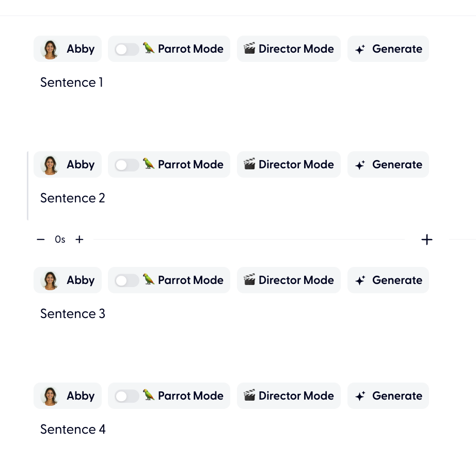Open Director Mode for Sentence 1
The width and height of the screenshot is (476, 475).
point(289,49)
